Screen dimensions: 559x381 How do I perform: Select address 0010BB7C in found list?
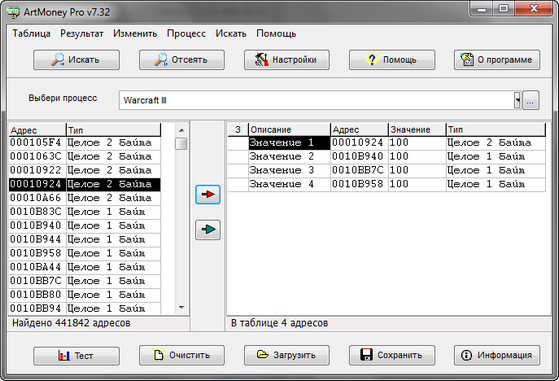(36, 281)
